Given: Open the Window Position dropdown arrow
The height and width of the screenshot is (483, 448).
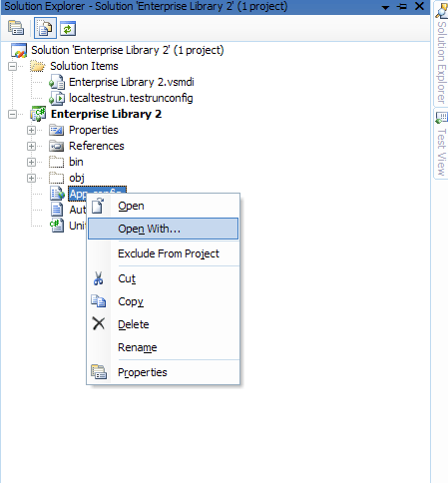Looking at the screenshot, I should tap(385, 7).
